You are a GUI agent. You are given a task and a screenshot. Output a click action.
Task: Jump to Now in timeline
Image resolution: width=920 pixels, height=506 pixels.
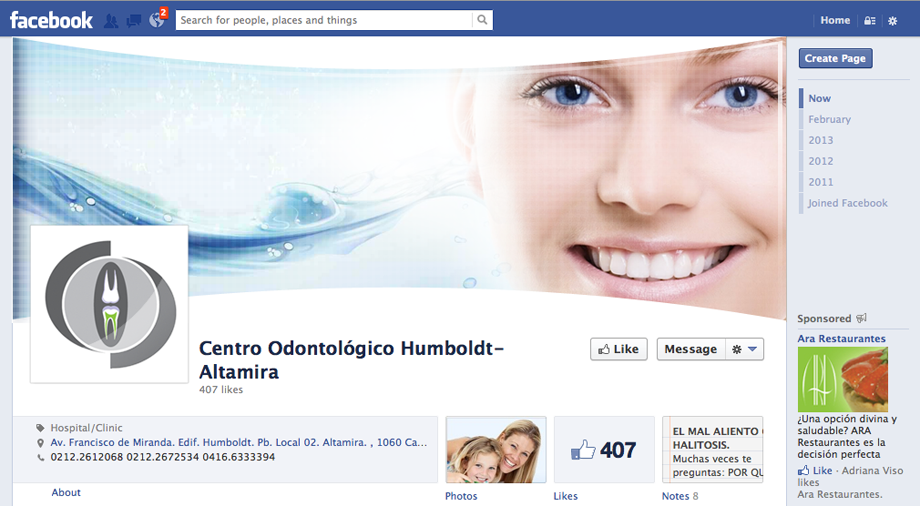point(819,99)
